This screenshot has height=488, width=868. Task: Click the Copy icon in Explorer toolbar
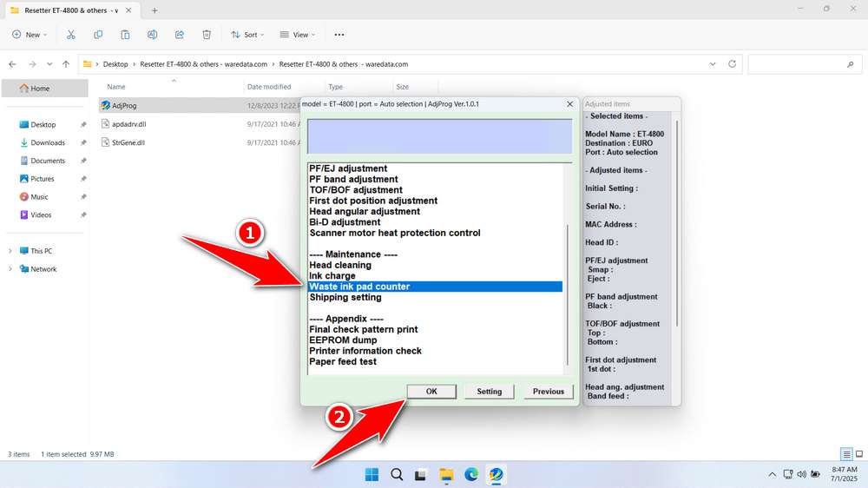(x=98, y=35)
